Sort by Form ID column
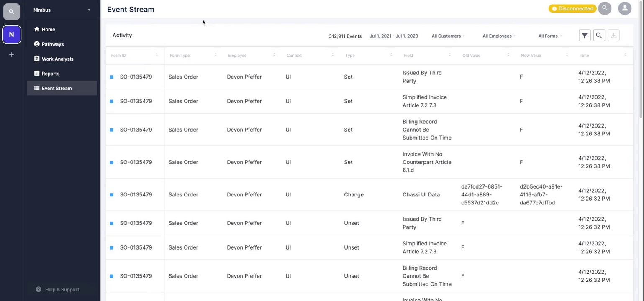The width and height of the screenshot is (644, 301). [x=157, y=55]
